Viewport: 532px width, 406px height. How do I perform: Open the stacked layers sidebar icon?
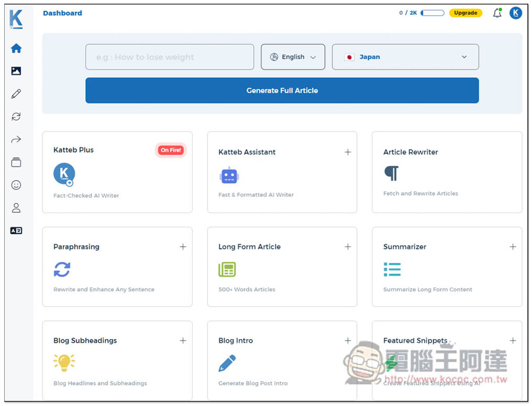(x=16, y=163)
